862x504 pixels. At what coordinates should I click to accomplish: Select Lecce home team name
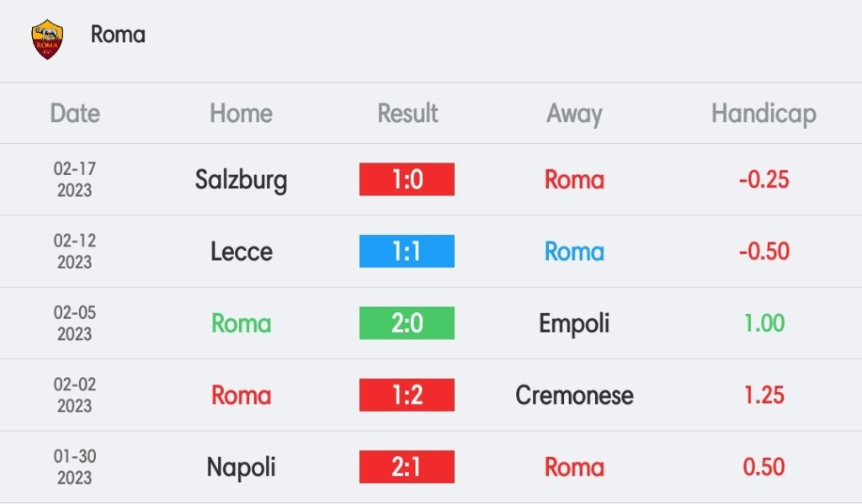(x=242, y=252)
